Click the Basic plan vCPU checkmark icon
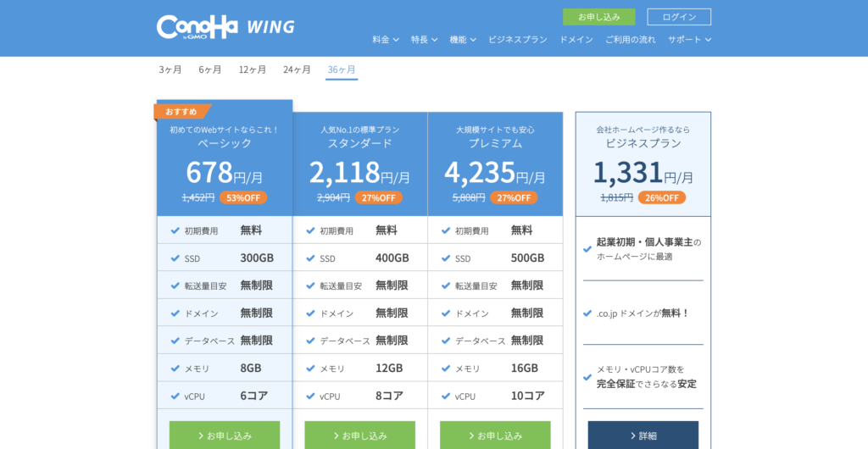 (175, 396)
